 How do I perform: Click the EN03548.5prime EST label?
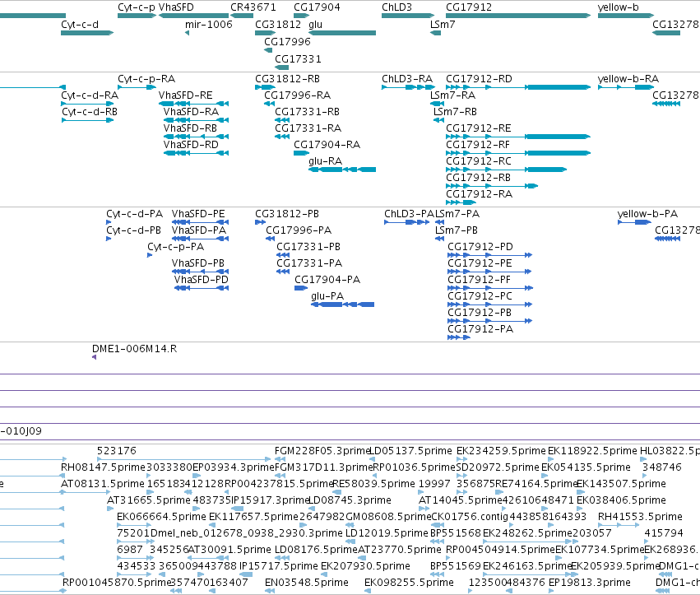307,583
